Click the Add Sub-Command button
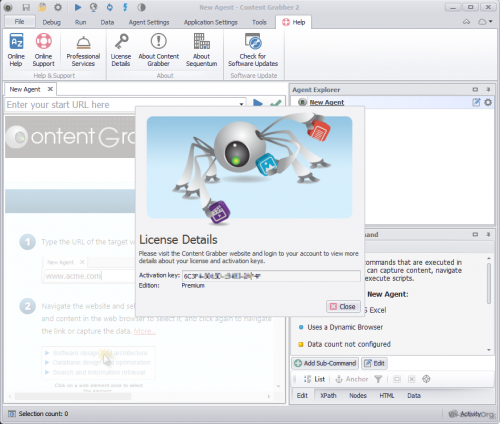 click(x=325, y=363)
